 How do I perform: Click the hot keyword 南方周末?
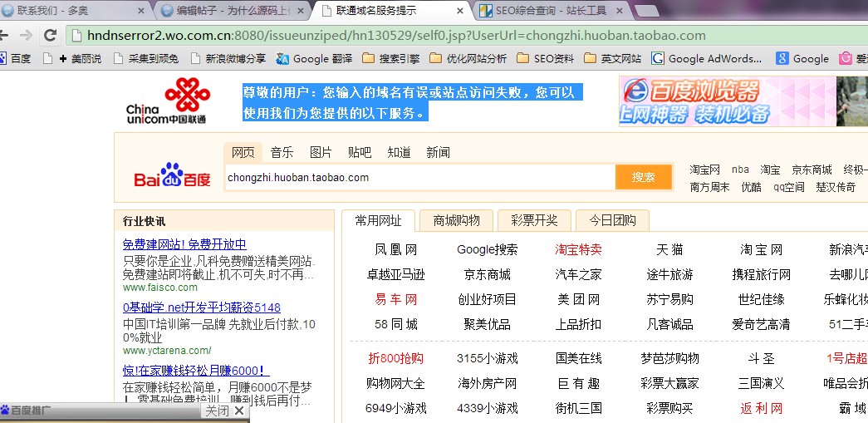[709, 187]
